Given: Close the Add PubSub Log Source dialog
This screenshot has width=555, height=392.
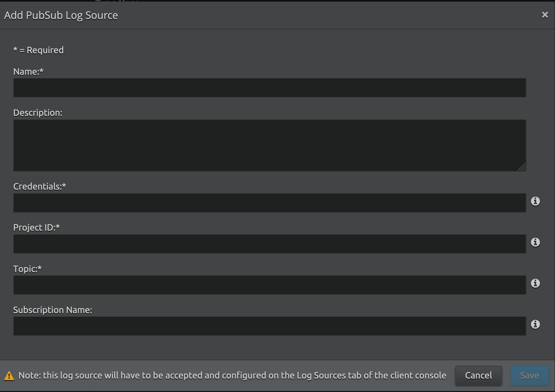Looking at the screenshot, I should [545, 15].
